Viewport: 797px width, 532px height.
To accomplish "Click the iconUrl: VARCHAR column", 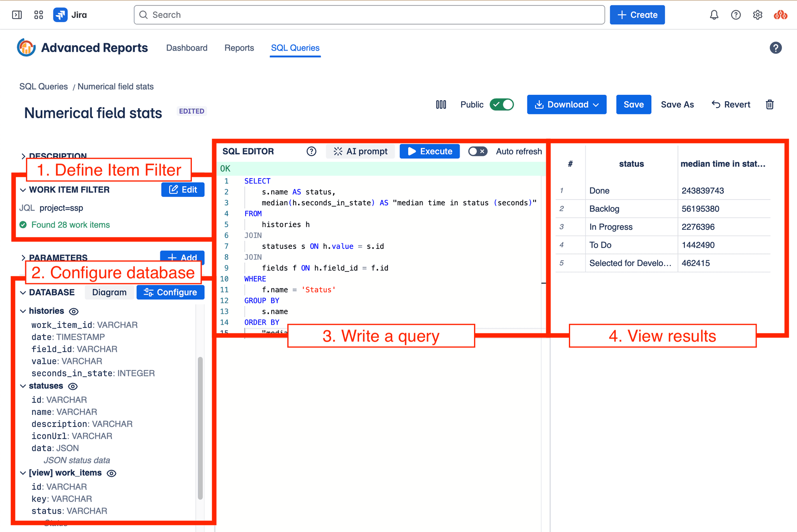I will [x=72, y=436].
